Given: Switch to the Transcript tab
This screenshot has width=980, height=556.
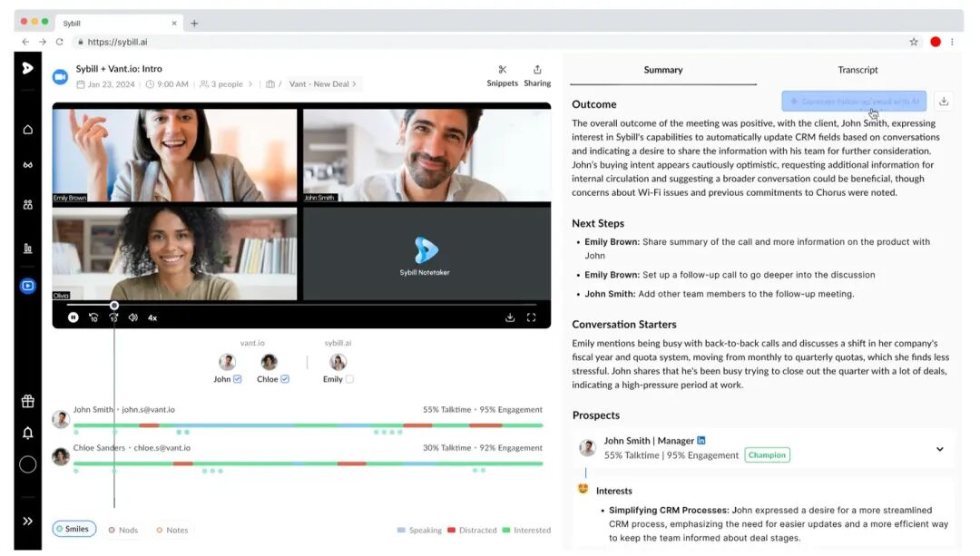Looking at the screenshot, I should click(857, 70).
